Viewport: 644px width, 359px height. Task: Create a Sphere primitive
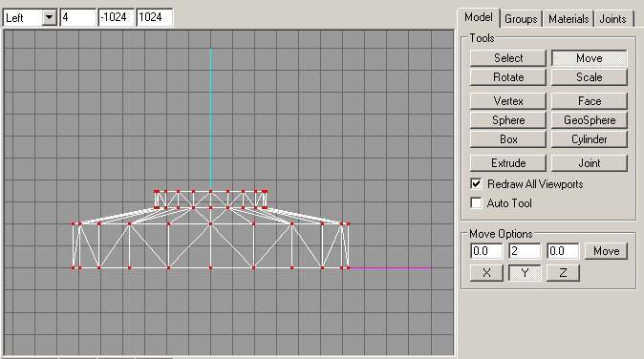point(508,120)
